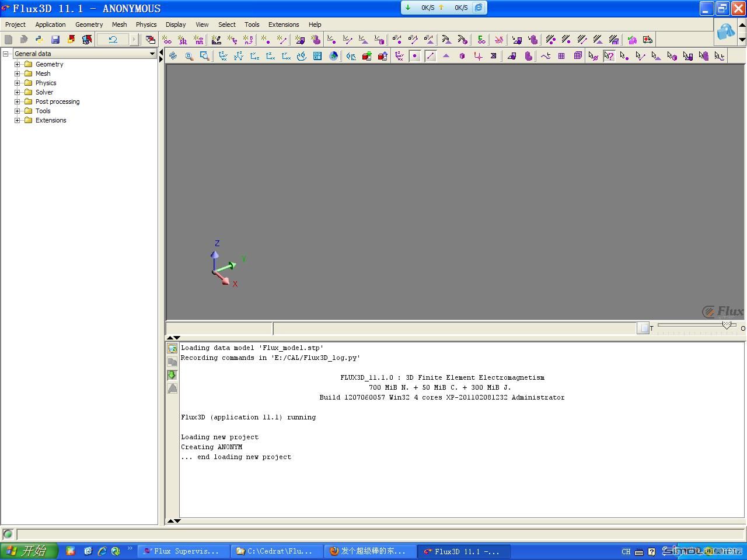Click the Undo arrow button
This screenshot has height=560, width=747.
point(113,40)
